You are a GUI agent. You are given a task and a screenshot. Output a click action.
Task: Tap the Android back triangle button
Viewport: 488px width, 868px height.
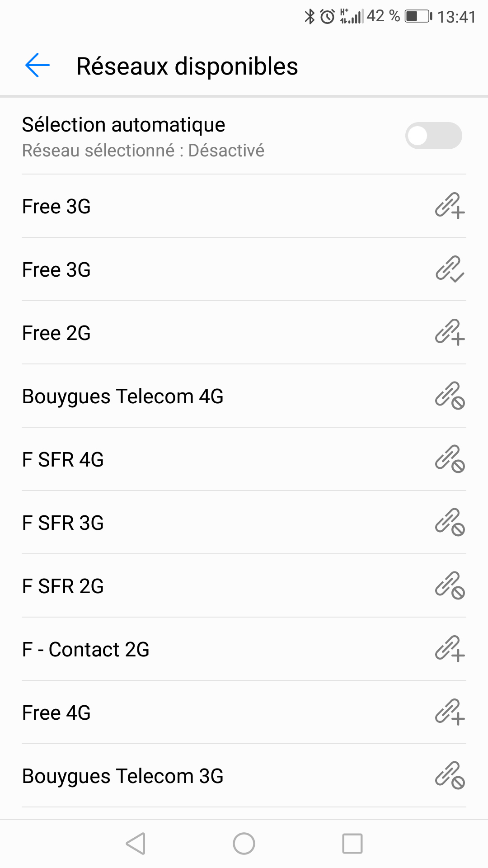136,844
